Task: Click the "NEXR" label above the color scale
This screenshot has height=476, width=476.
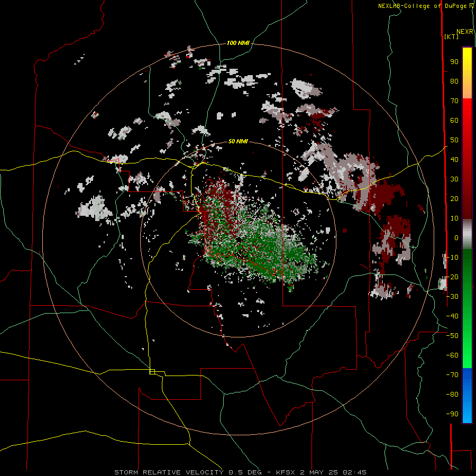Action: pyautogui.click(x=465, y=32)
